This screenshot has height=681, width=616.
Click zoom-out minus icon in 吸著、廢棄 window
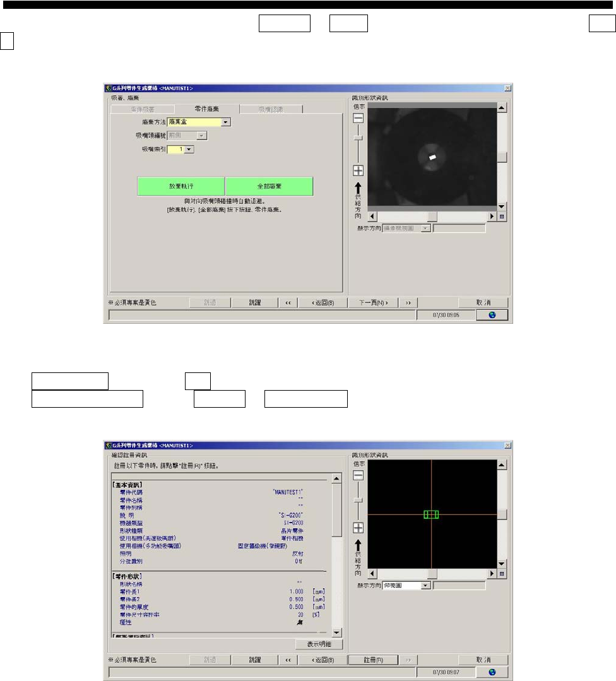coord(358,118)
